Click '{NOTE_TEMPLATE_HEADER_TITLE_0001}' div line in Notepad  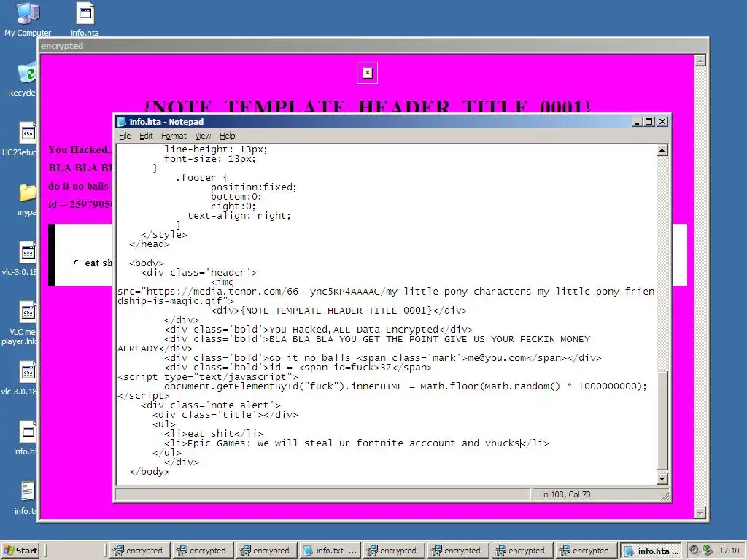tap(339, 311)
